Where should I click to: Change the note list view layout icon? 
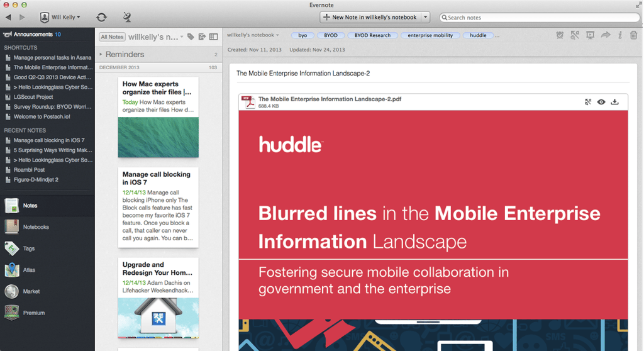pos(214,37)
